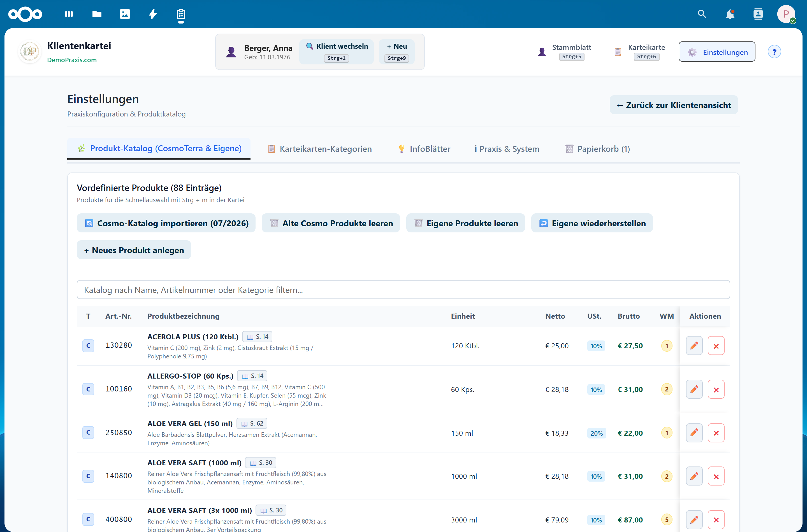807x532 pixels.
Task: Click the search magnifier in header
Action: 702,14
